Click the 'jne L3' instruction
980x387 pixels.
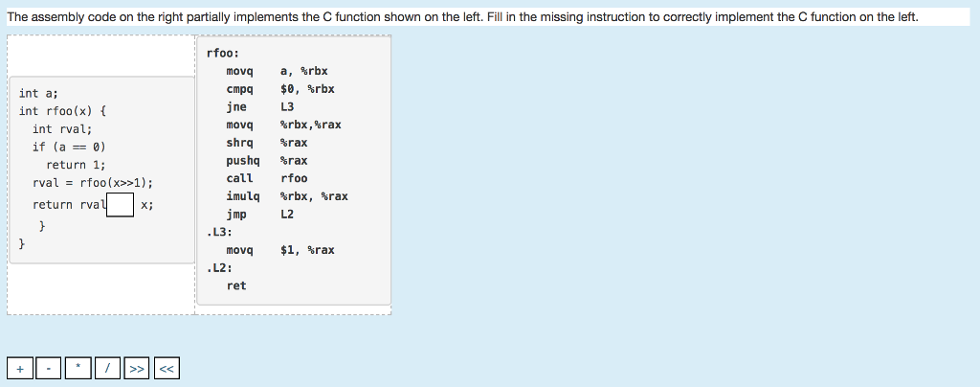click(260, 107)
